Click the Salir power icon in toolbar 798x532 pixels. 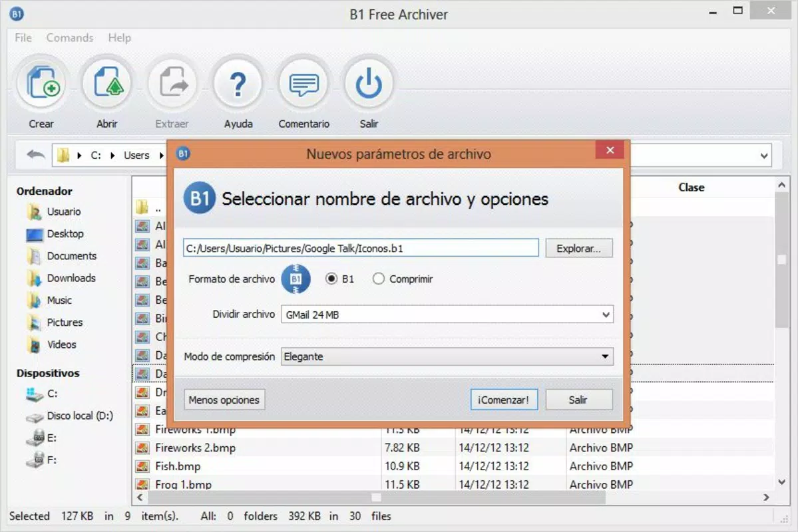pos(369,83)
